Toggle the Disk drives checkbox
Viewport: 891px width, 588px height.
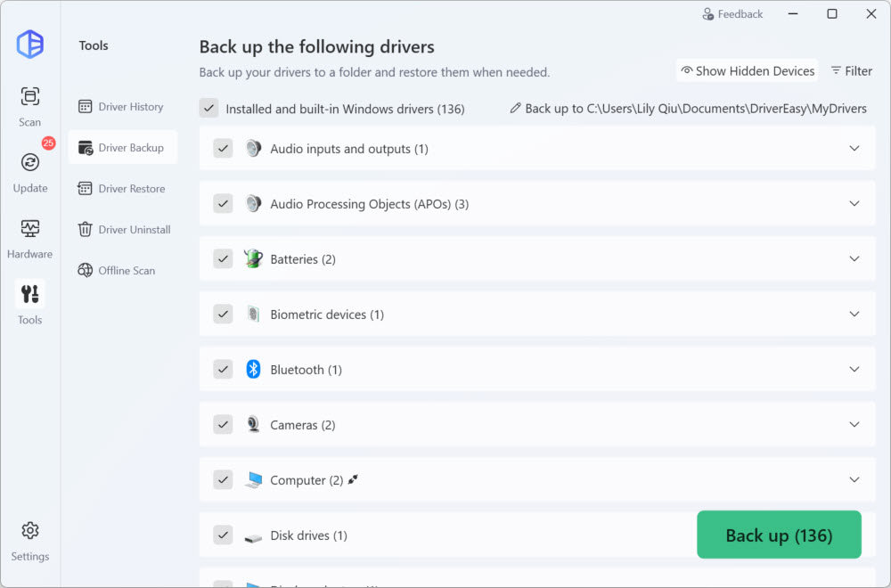pyautogui.click(x=223, y=535)
